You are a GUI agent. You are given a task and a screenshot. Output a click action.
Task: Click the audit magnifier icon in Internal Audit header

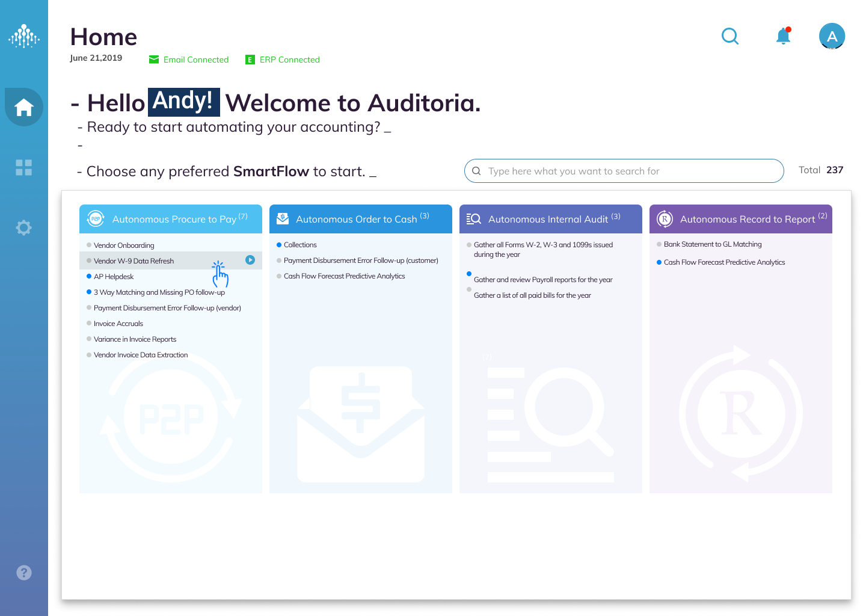point(474,219)
